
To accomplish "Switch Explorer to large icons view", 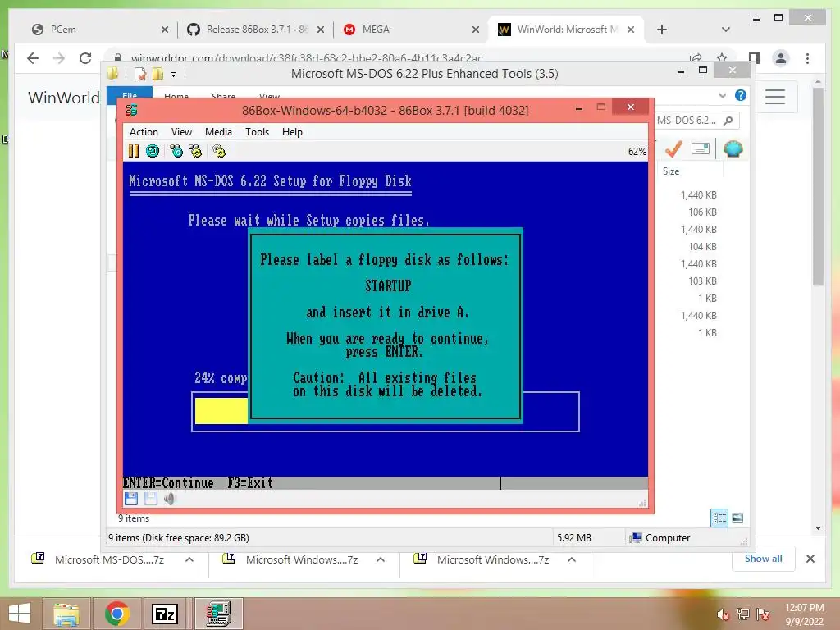I will coord(737,518).
